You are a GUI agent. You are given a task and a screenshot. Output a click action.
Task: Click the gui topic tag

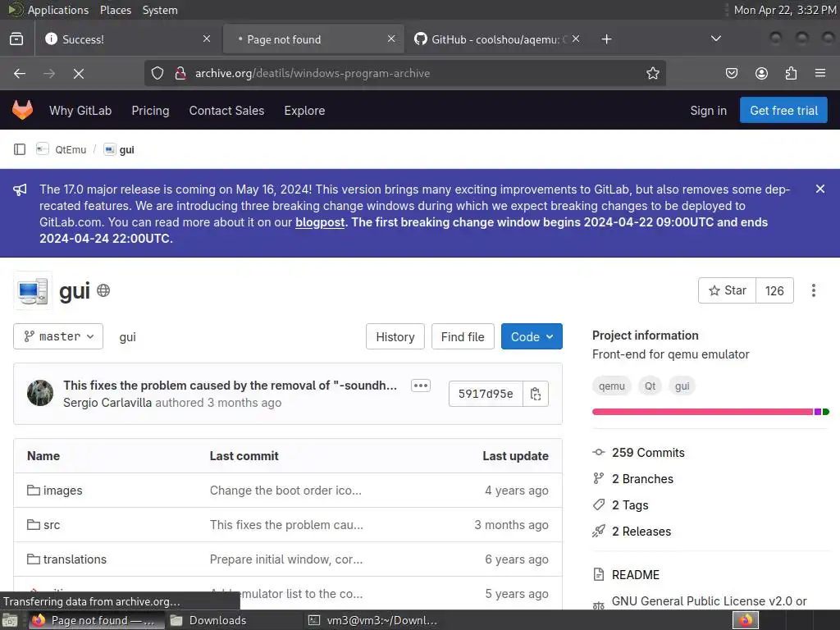(x=682, y=386)
